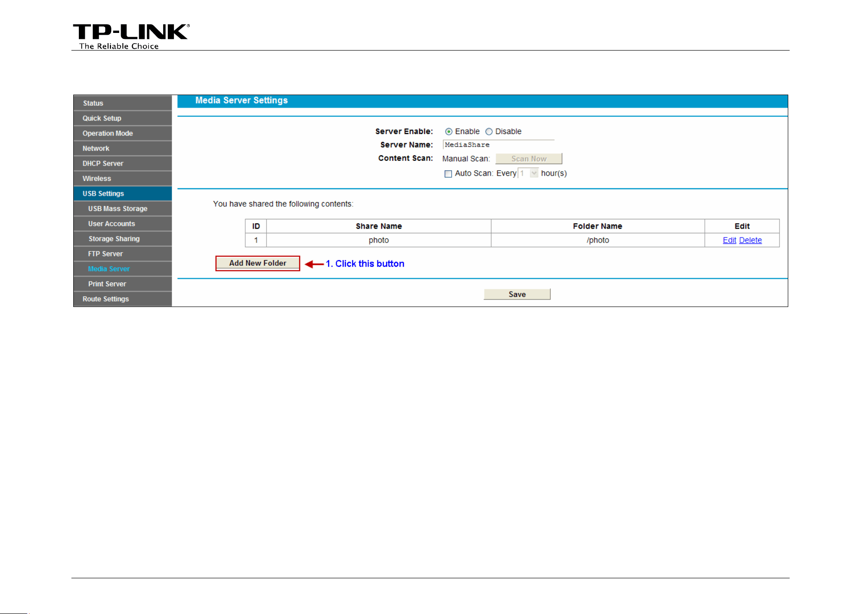Select the Disable server radio button

click(489, 132)
